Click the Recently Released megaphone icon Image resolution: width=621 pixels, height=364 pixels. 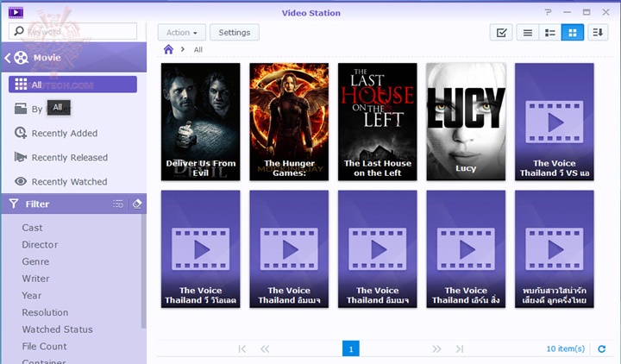21,157
